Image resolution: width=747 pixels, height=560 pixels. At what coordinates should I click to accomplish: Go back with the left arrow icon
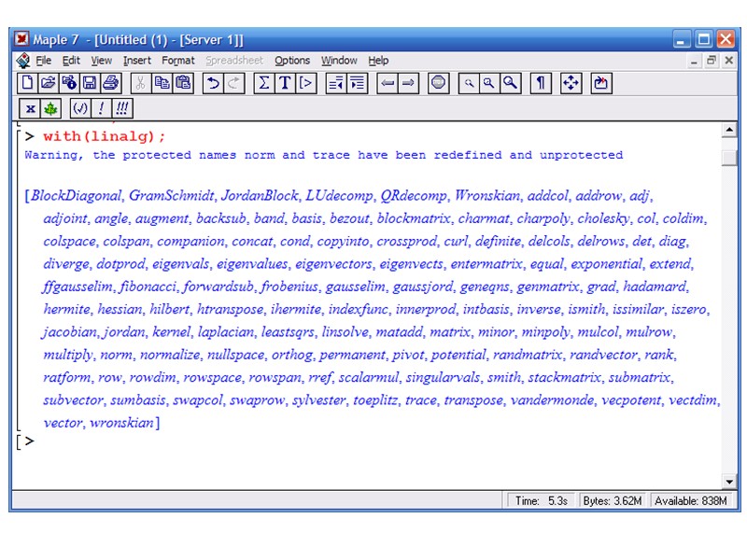388,83
